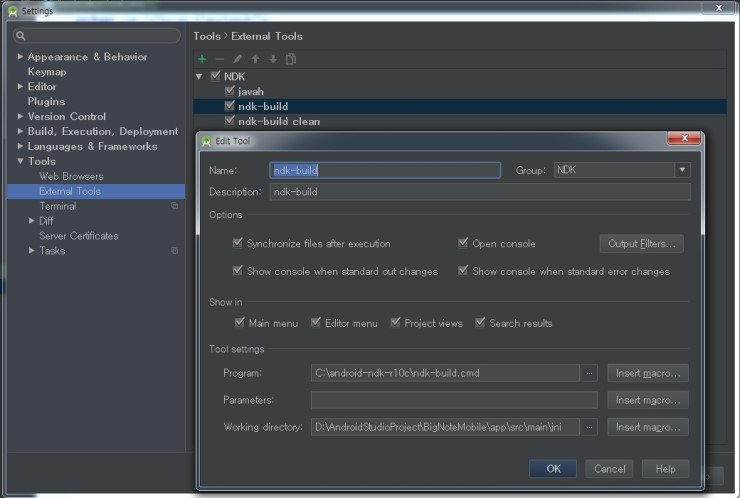Click Tools in the breadcrumb header
Viewport: 740px width, 498px height.
point(207,36)
